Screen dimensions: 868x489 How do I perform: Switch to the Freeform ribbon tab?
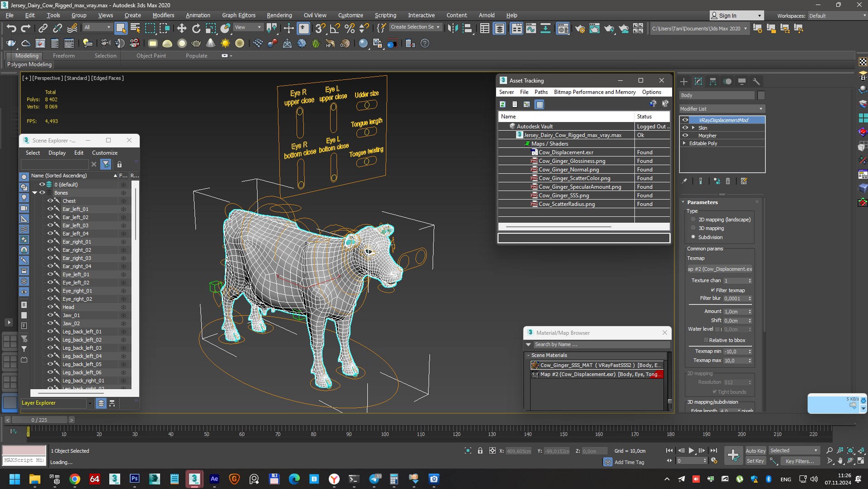[64, 55]
